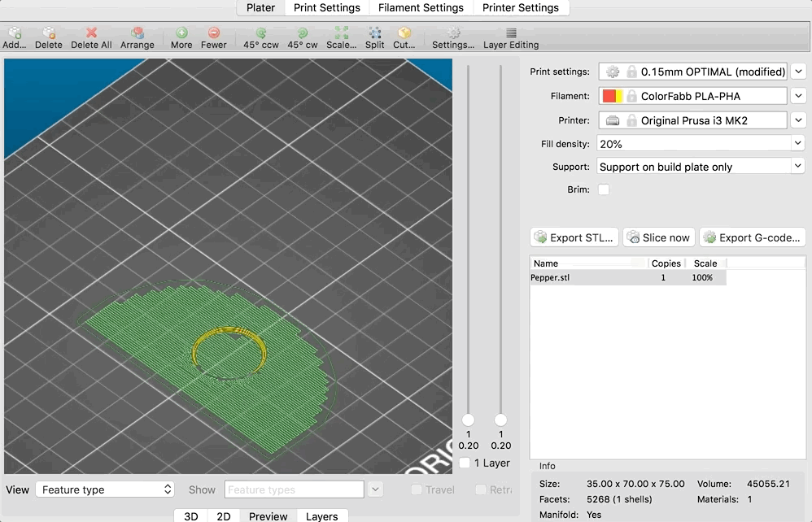This screenshot has width=812, height=522.
Task: Click the Scale column header
Action: [x=705, y=263]
